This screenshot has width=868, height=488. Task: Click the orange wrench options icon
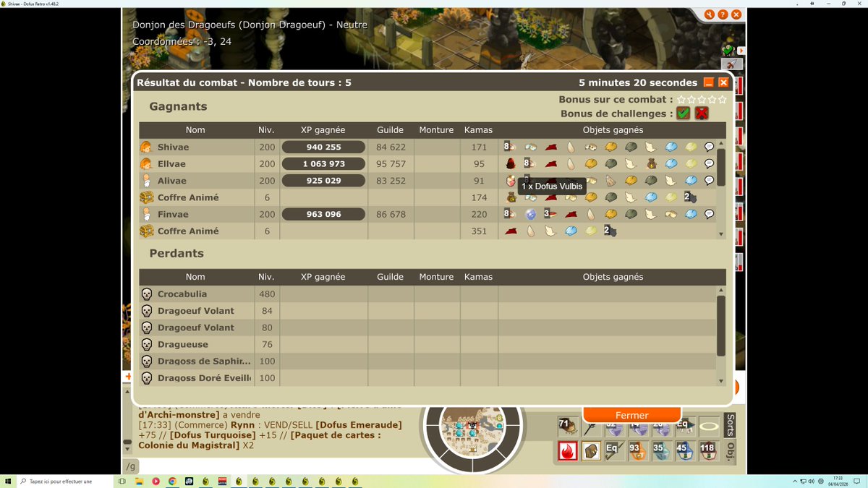click(x=709, y=14)
